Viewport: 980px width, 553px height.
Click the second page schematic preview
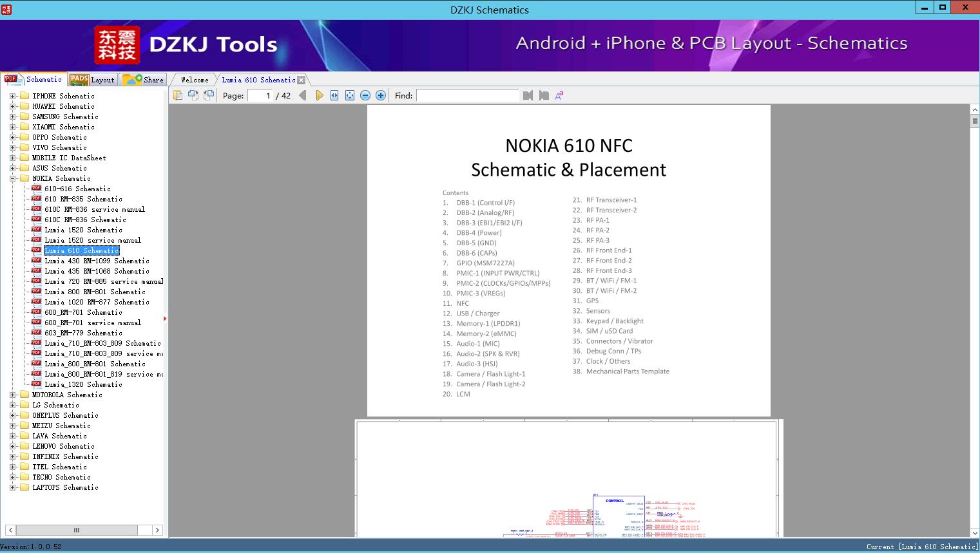568,478
